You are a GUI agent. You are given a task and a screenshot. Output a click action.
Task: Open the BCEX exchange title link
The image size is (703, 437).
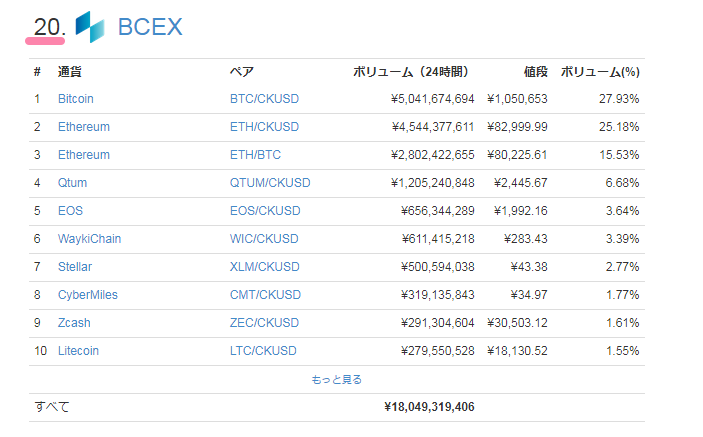[150, 27]
